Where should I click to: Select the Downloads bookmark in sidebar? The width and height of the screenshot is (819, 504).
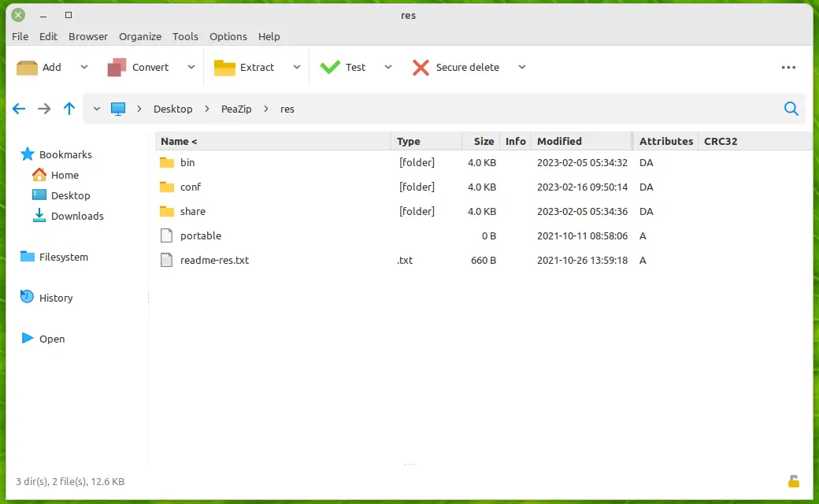77,216
